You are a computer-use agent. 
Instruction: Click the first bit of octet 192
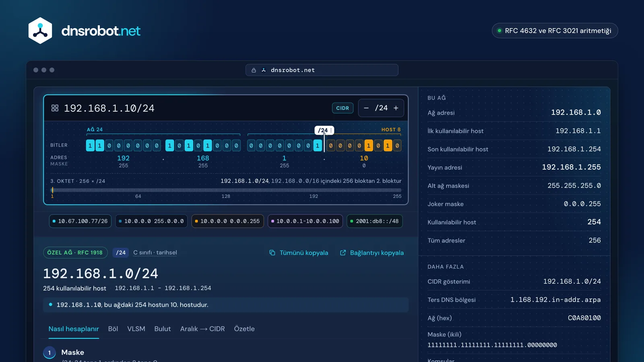tap(90, 146)
